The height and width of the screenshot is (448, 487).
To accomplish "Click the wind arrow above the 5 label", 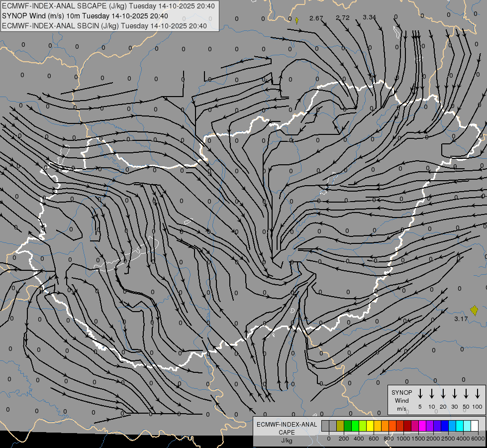I will click(420, 394).
